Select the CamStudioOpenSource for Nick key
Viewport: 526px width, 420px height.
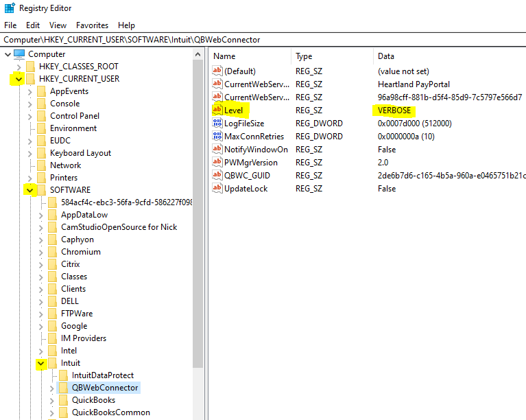[x=119, y=227]
